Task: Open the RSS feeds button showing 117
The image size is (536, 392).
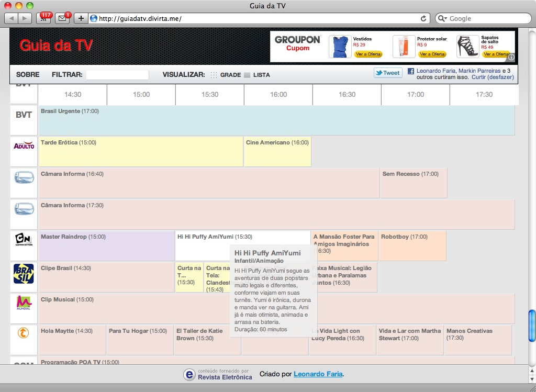Action: click(x=44, y=18)
